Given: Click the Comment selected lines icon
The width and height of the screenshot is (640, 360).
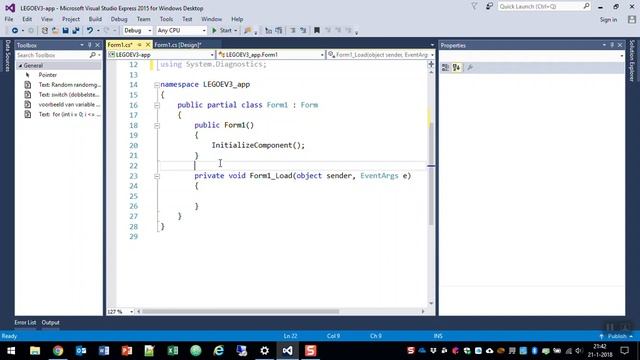Looking at the screenshot, I should click(x=268, y=31).
